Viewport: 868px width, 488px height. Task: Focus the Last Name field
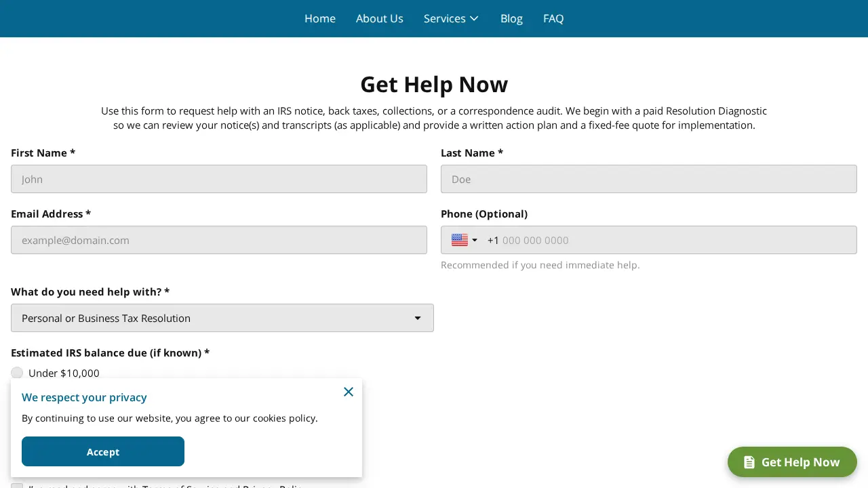649,179
